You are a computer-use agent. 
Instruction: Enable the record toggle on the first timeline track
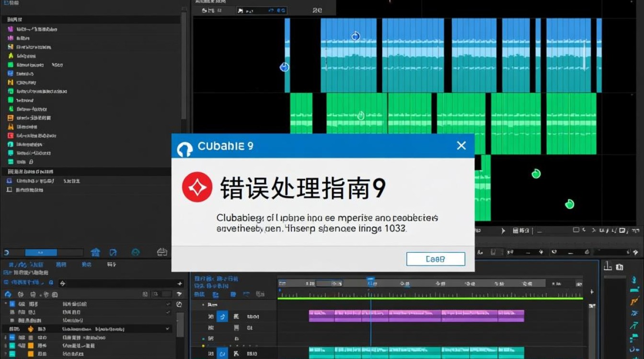pyautogui.click(x=222, y=317)
